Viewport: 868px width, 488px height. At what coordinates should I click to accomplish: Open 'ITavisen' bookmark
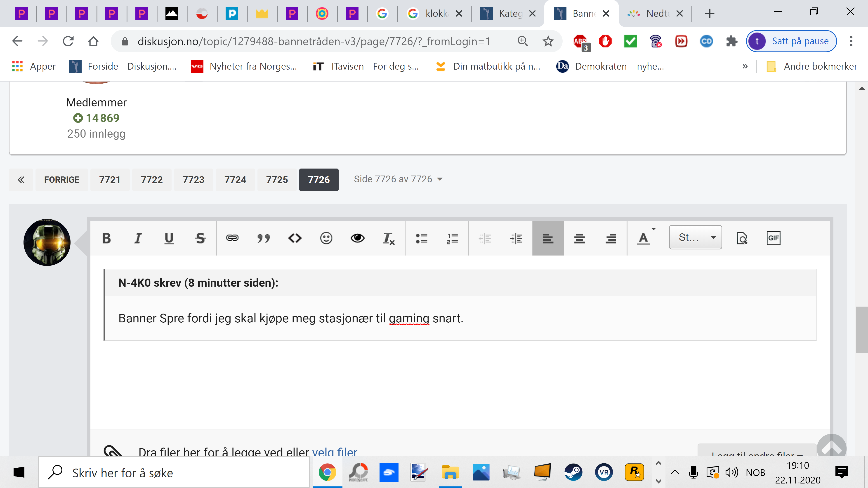coord(366,66)
